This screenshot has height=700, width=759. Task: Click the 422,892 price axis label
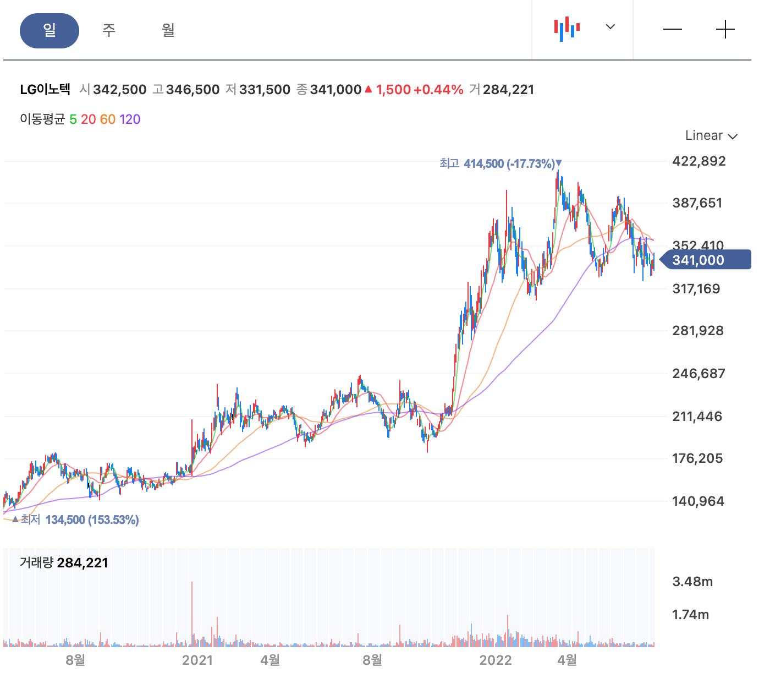pos(699,161)
